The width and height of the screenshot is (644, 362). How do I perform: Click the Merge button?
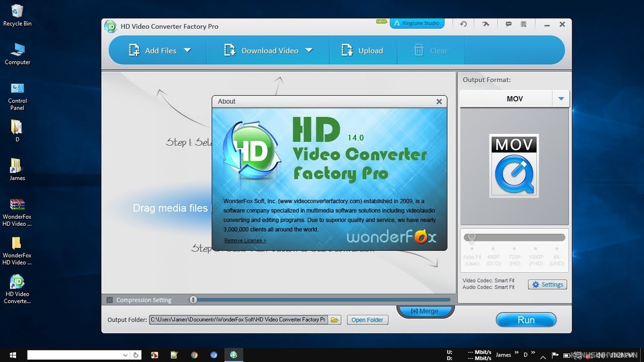click(425, 311)
